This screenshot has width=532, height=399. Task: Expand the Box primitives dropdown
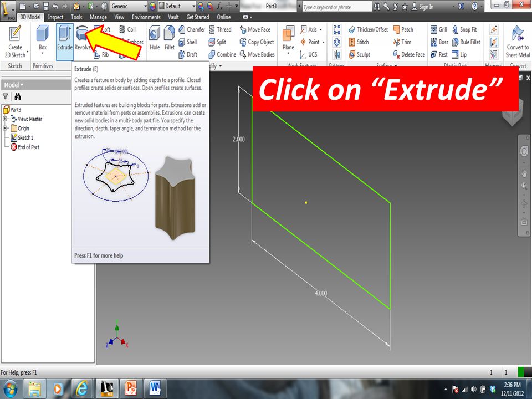43,53
